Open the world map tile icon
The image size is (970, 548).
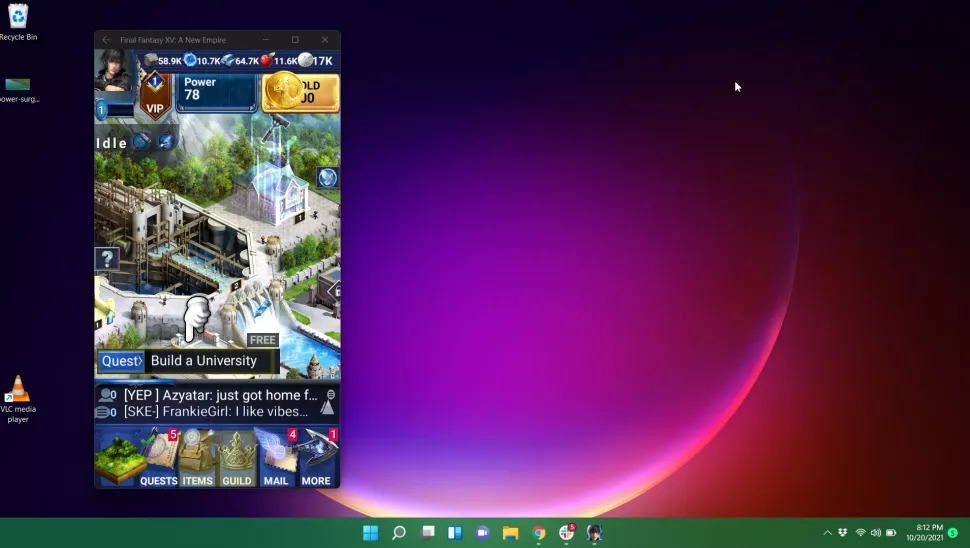pos(119,460)
